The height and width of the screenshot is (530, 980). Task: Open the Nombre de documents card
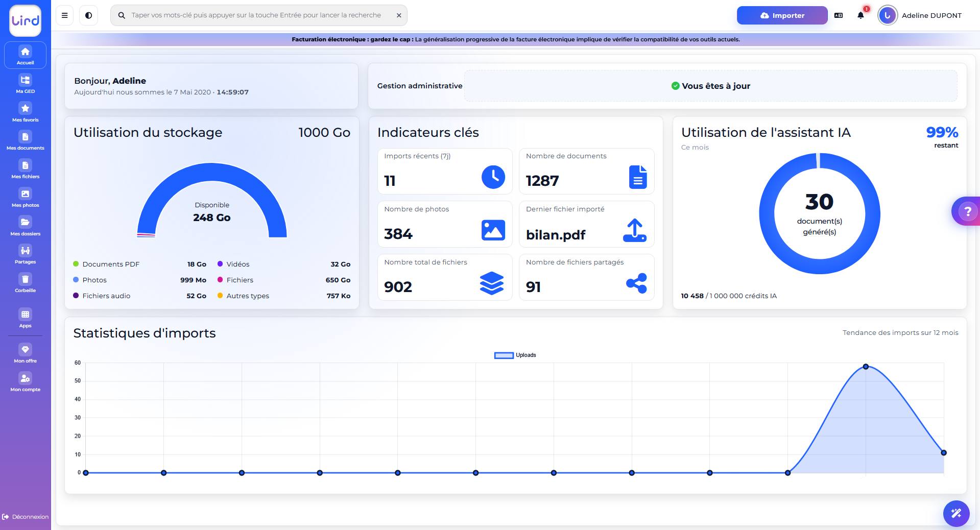pos(586,171)
